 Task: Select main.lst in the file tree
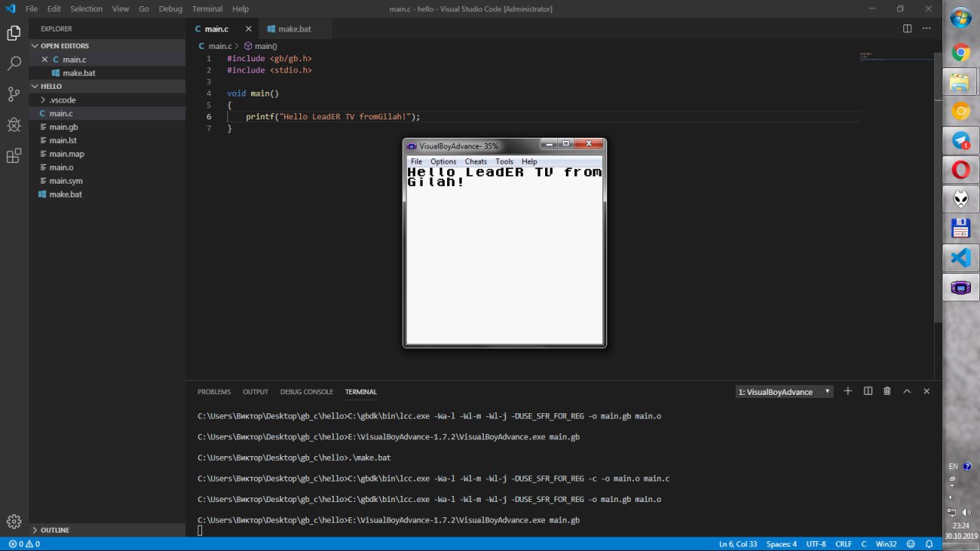tap(107, 141)
